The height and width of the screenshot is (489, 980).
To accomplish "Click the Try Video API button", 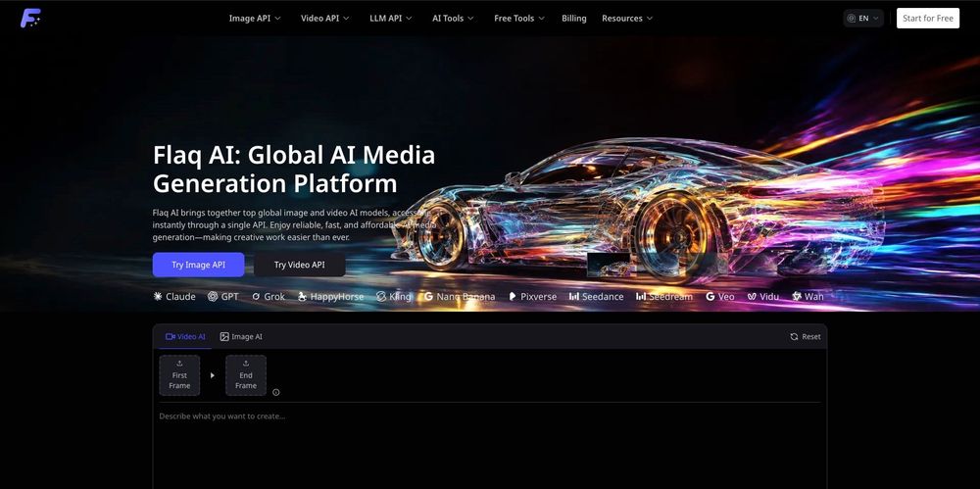I will coord(299,265).
